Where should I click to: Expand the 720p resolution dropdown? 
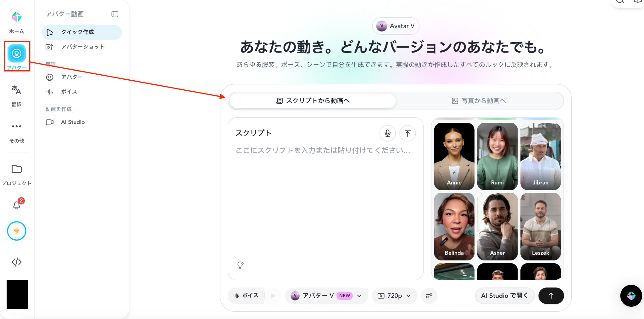point(394,296)
